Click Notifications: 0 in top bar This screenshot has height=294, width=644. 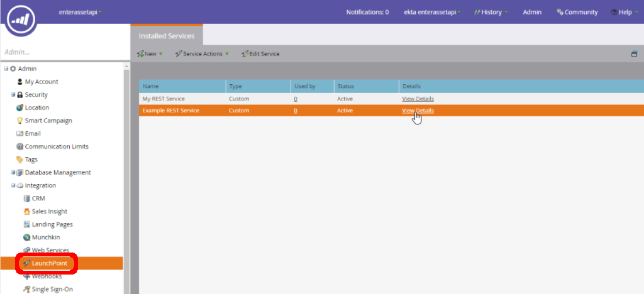(367, 13)
